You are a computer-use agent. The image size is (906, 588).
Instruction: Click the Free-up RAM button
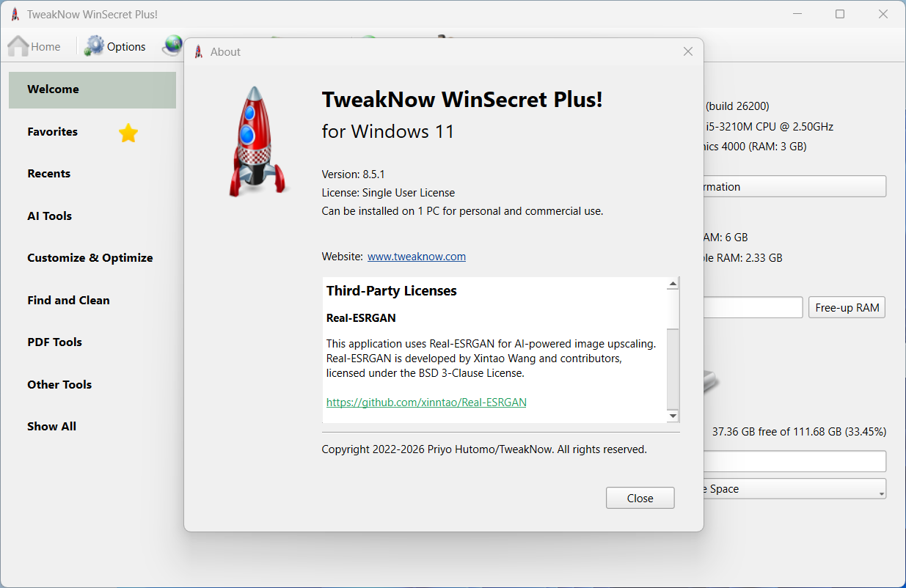[x=847, y=308]
